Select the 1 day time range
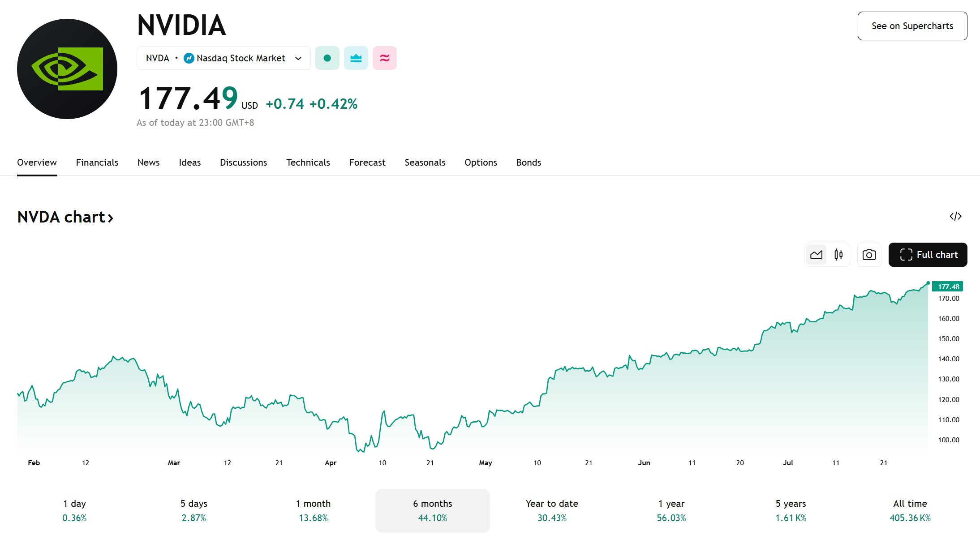 (x=74, y=510)
